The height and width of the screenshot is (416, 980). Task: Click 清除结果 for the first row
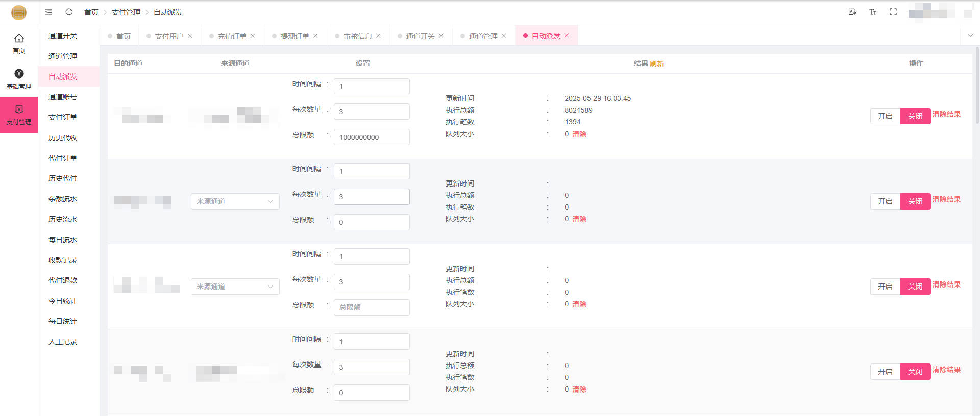946,114
